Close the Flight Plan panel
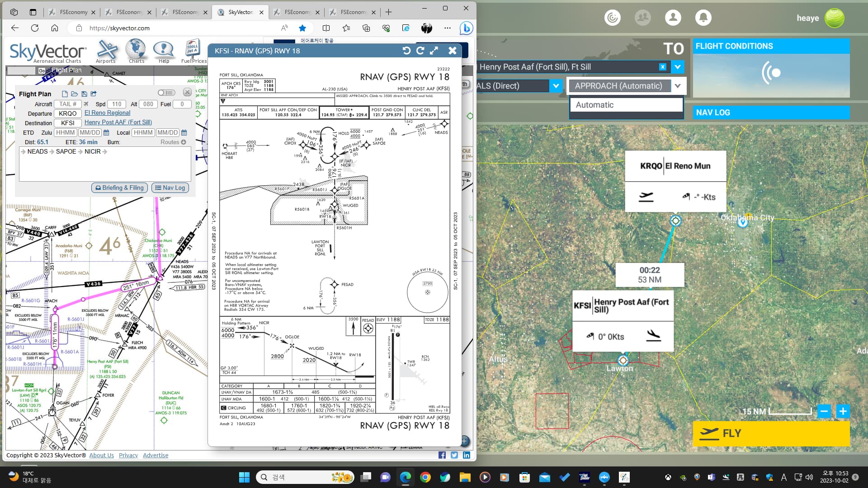868x488 pixels. click(x=187, y=92)
